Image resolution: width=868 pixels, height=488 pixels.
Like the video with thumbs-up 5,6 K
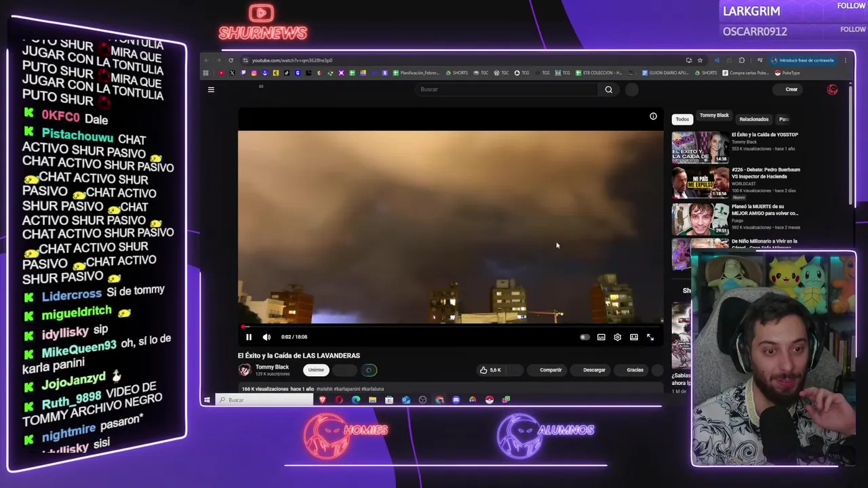490,370
